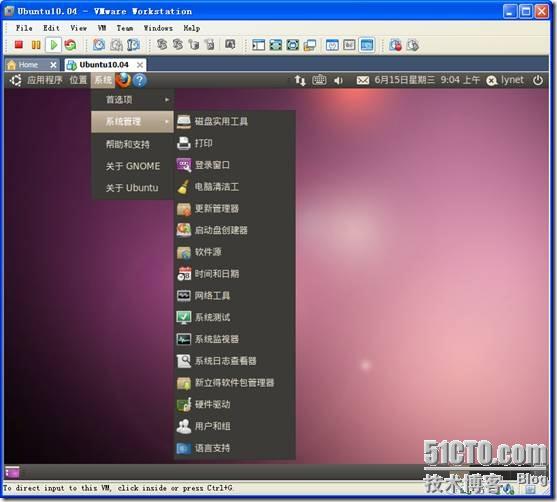This screenshot has height=502, width=557.
Task: Click the Show Sidebar toolbar icon
Action: tap(258, 45)
